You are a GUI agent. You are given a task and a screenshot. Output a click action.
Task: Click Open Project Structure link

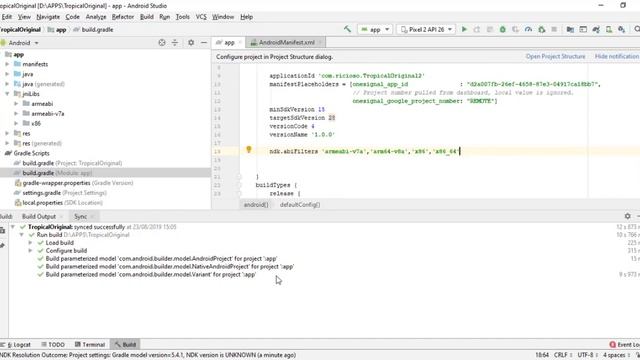(x=555, y=56)
